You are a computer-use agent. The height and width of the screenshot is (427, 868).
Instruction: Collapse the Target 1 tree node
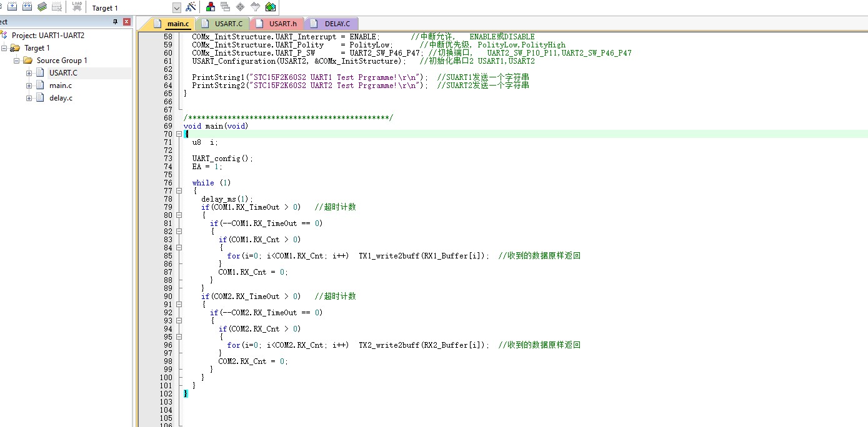point(4,48)
